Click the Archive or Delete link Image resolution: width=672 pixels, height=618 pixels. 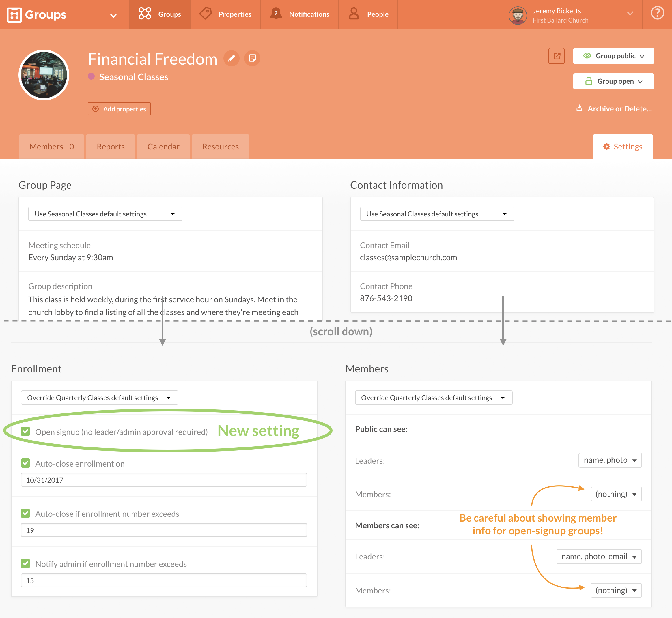point(619,109)
